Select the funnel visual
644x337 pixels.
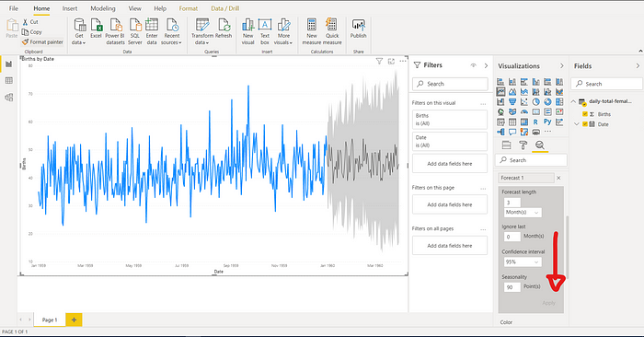[512, 101]
